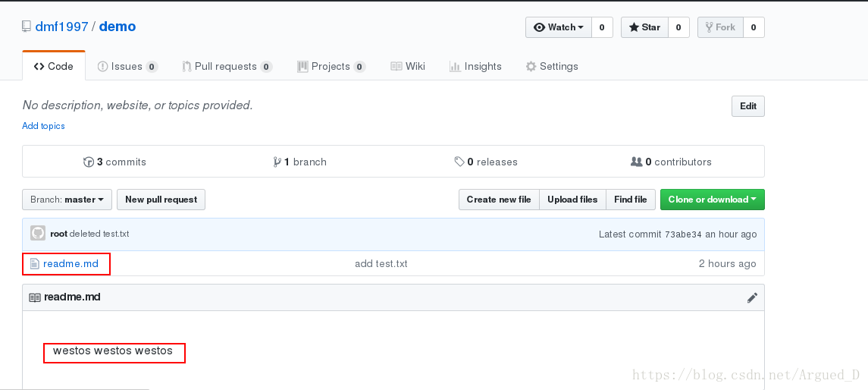View the 0 releases page
This screenshot has height=390, width=868.
tap(486, 162)
